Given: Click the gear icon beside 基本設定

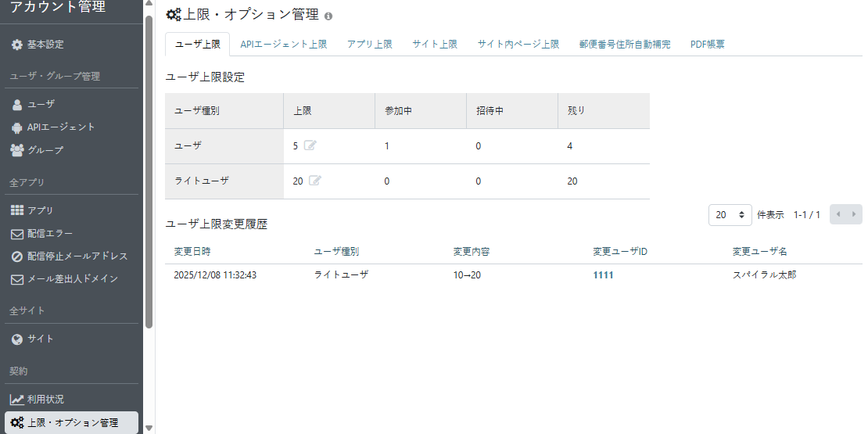Looking at the screenshot, I should [x=17, y=45].
